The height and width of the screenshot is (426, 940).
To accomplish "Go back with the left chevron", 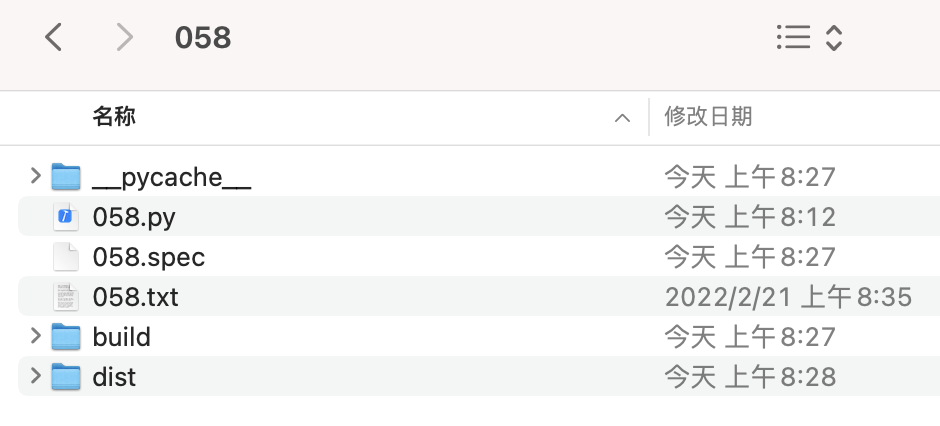I will (x=54, y=38).
